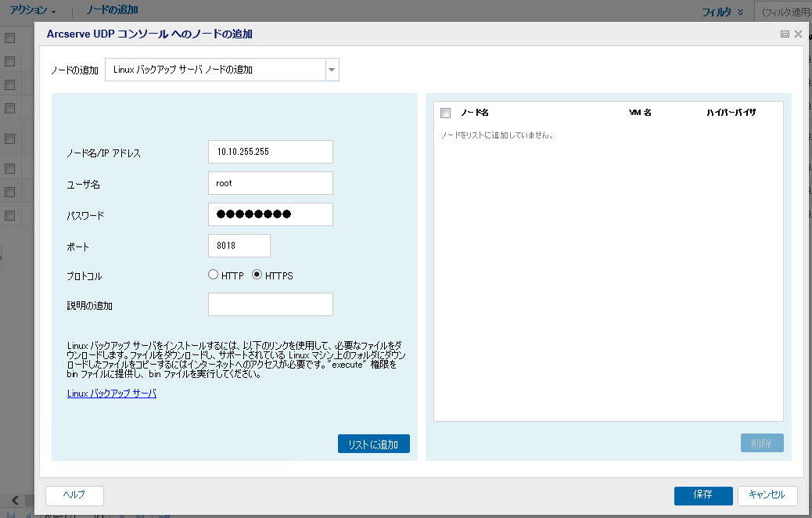The height and width of the screenshot is (518, 812).
Task: Click ノードの追加 in background toolbar
Action: (x=112, y=10)
